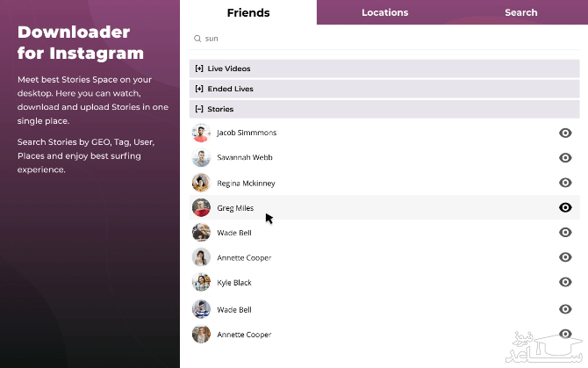Viewport: 588px width, 368px height.
Task: Toggle the eye icon beside Savannah Webb
Action: point(565,158)
